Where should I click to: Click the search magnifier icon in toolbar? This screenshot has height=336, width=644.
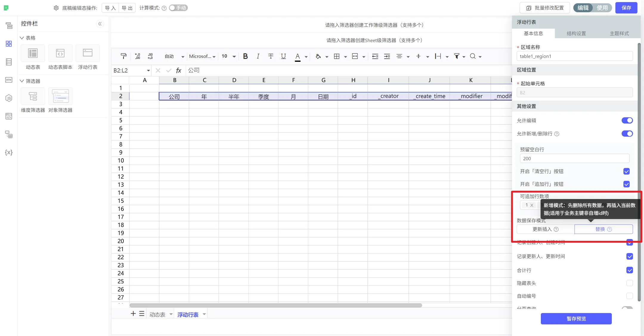tap(473, 56)
